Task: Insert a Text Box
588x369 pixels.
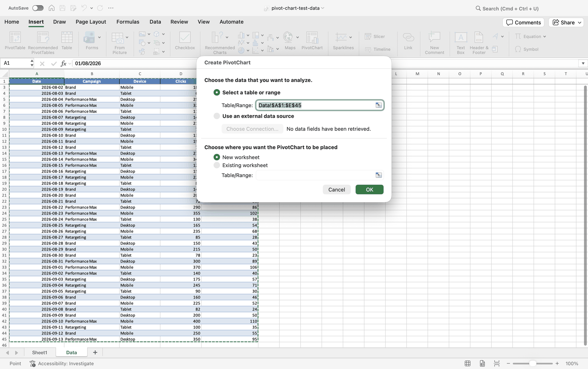Action: (461, 43)
